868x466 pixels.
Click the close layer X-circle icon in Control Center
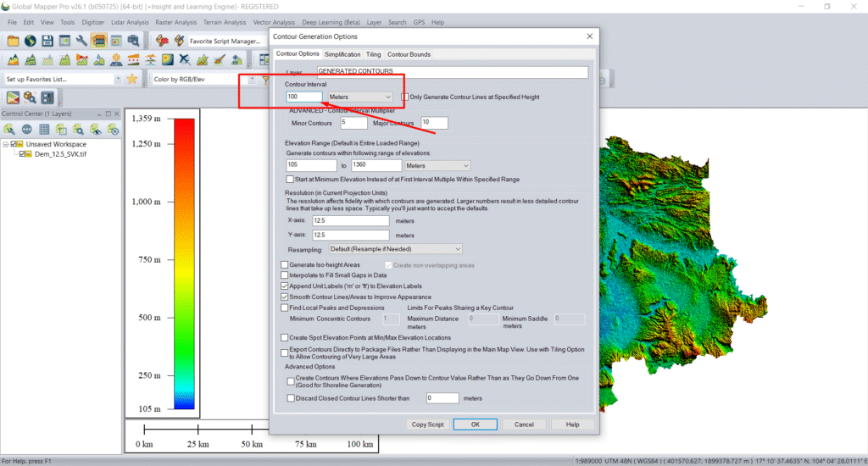[113, 129]
